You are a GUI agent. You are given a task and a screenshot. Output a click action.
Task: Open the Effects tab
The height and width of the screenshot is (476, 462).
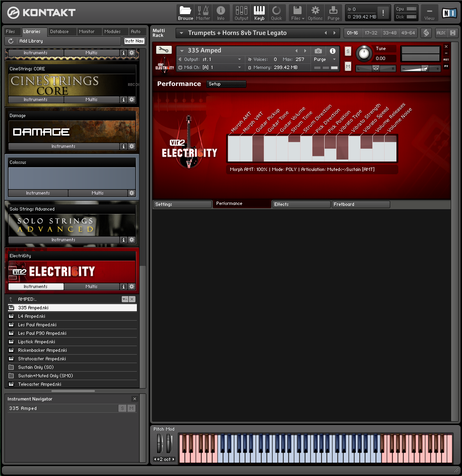point(301,204)
